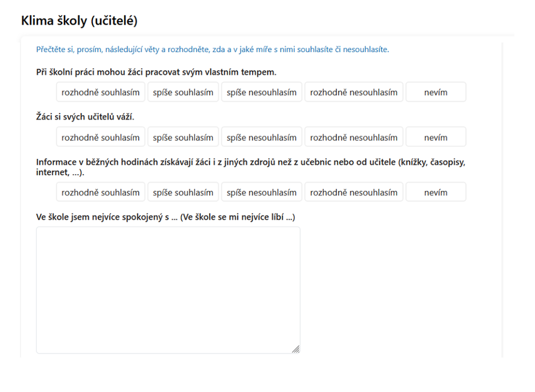Viewport: 535px width, 392px height.
Task: Select 'rozhodně nesouhlasím' for jiných zdrojů question
Action: pyautogui.click(x=354, y=192)
